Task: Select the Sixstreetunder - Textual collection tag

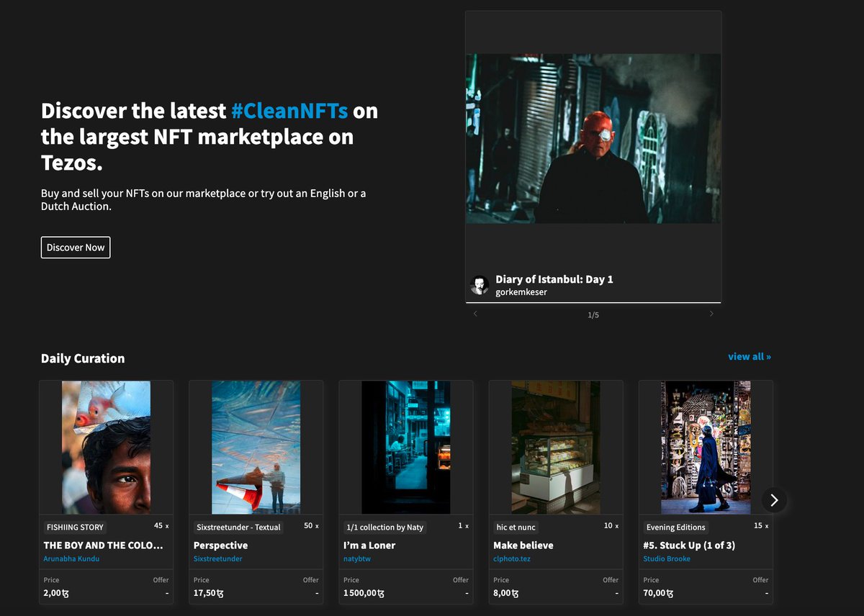Action: 238,527
